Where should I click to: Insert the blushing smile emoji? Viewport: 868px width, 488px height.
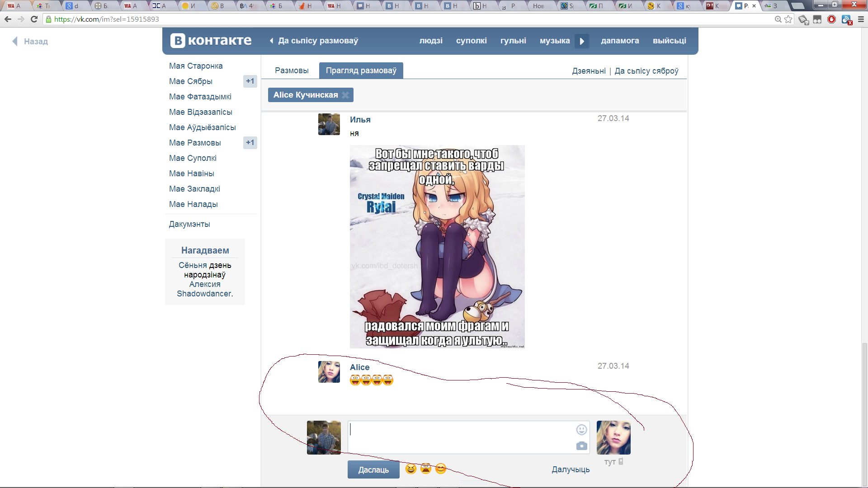pos(441,469)
